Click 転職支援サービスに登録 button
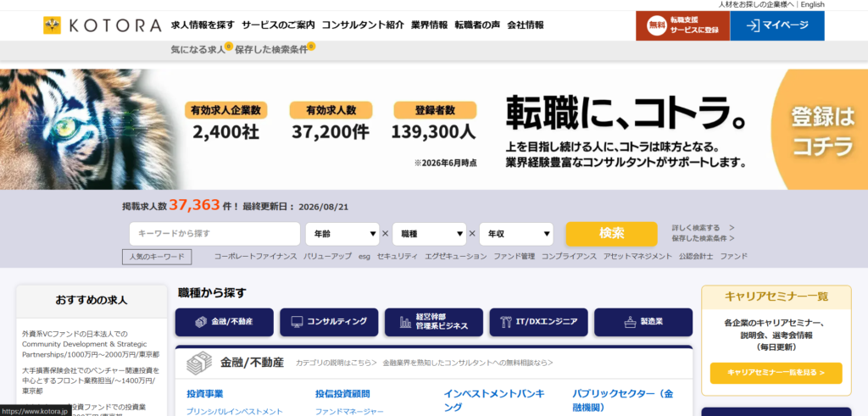 pos(682,25)
